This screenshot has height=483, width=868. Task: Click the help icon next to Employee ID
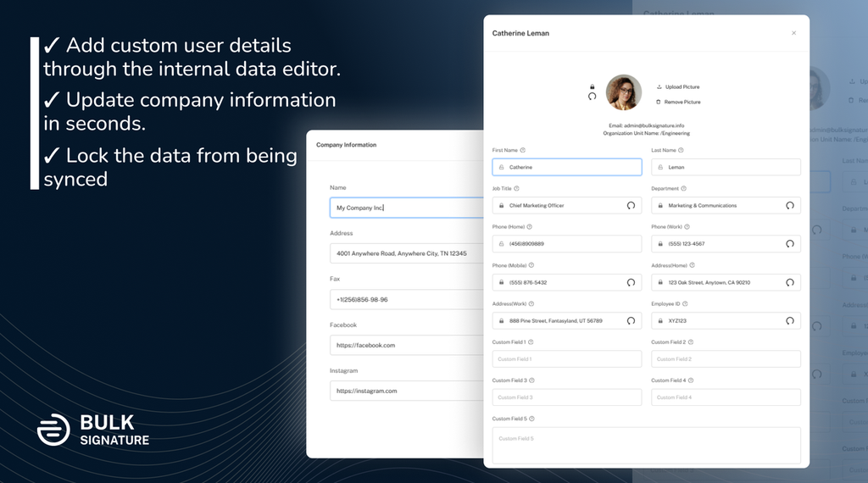[685, 303]
